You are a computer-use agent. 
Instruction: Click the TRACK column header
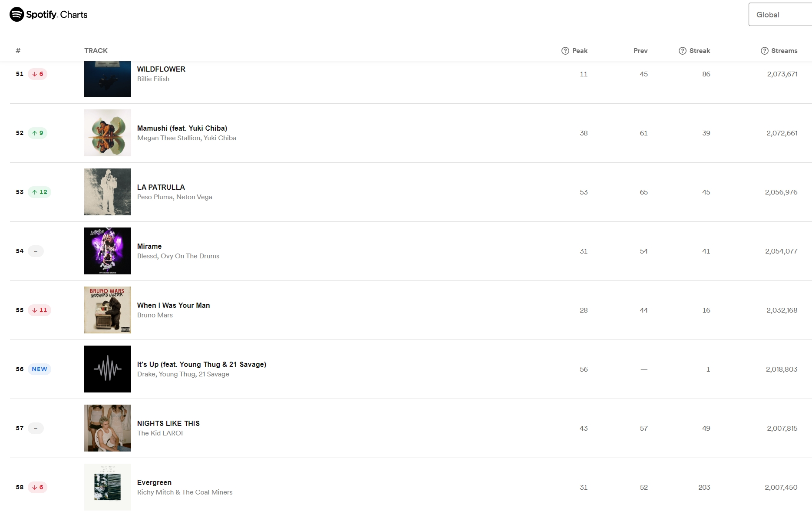click(96, 51)
